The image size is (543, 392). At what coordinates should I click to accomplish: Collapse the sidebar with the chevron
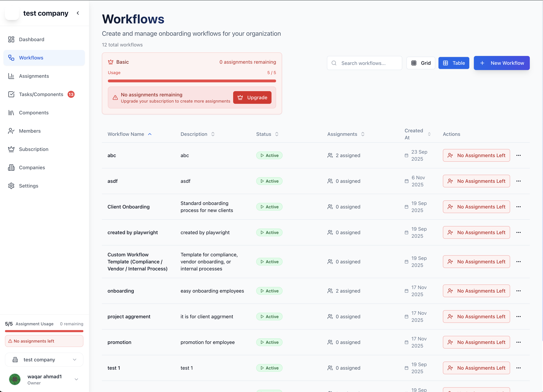(78, 13)
